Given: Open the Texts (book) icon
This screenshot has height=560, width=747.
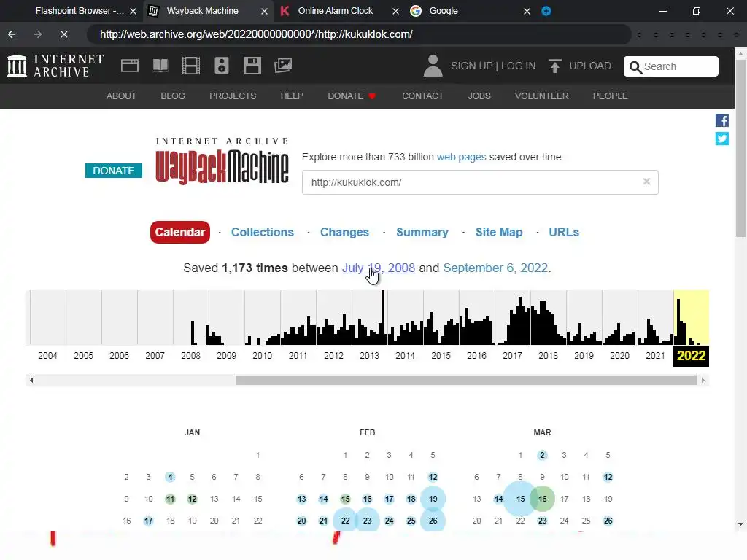Looking at the screenshot, I should click(x=160, y=66).
